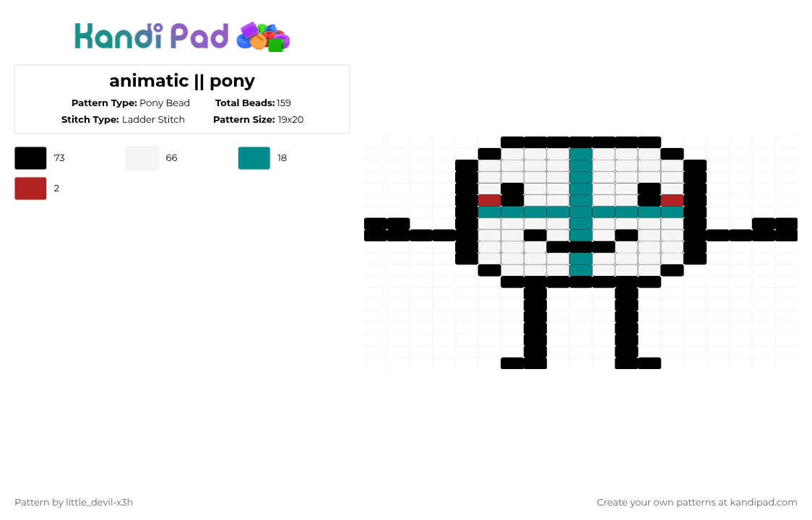This screenshot has width=812, height=520.
Task: Click the 'Pattern Size: 19x20' text
Action: 259,120
